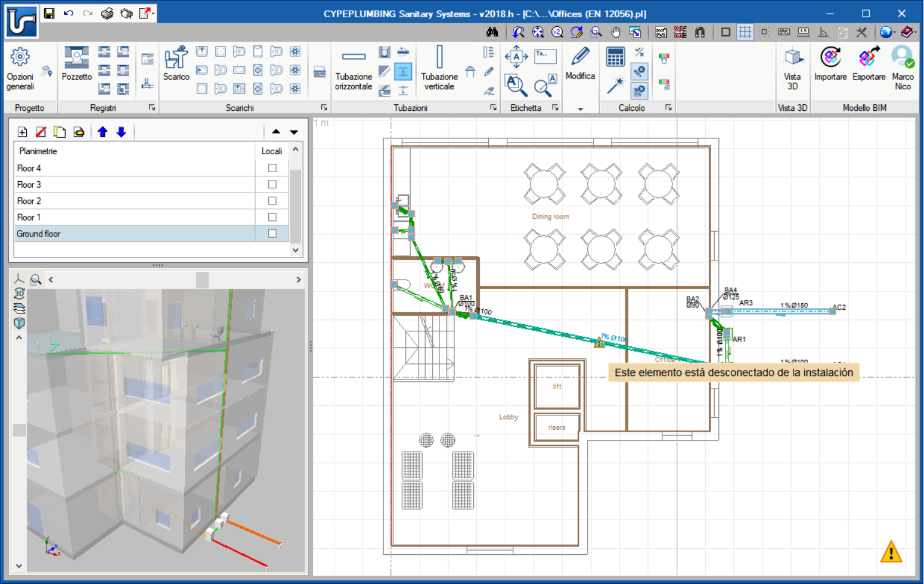This screenshot has height=584, width=924.
Task: Open Opzioni generali settings
Action: pyautogui.click(x=20, y=69)
